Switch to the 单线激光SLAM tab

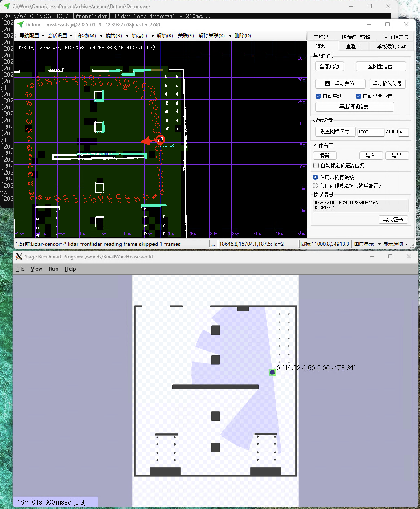coord(391,46)
